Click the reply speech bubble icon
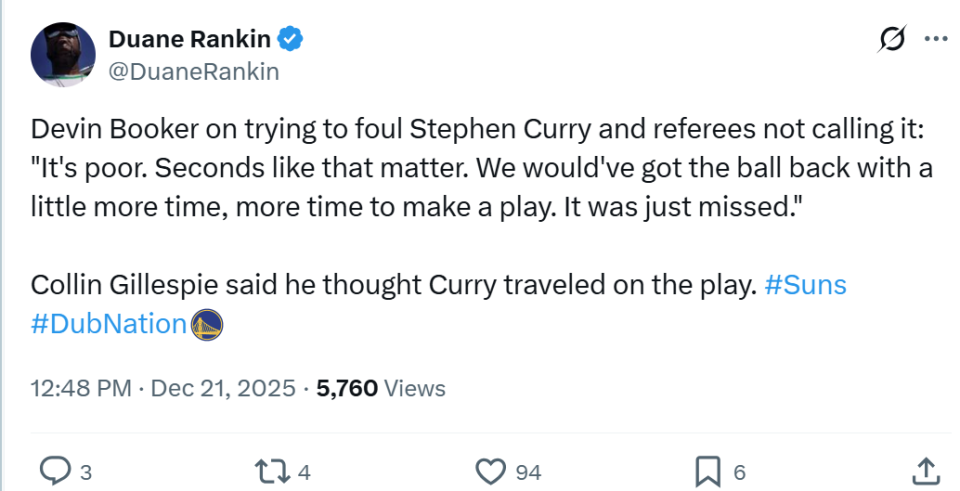Viewport: 960px width, 491px height. click(53, 469)
